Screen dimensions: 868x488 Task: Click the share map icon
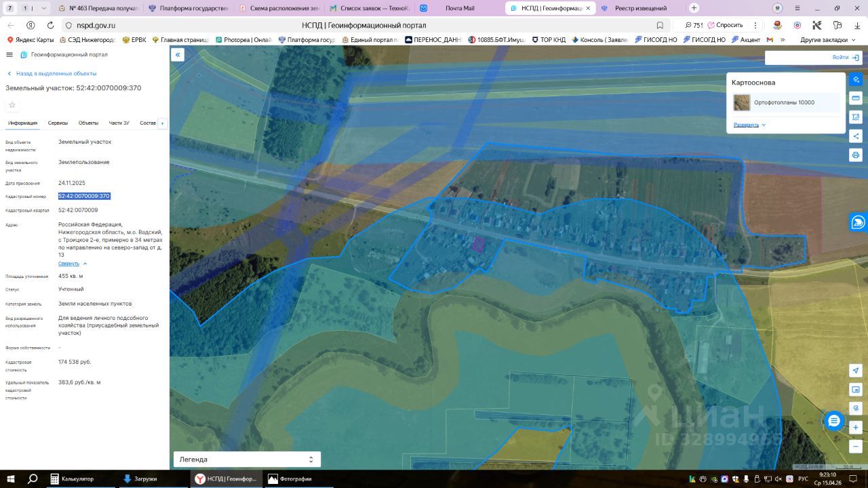[x=856, y=136]
